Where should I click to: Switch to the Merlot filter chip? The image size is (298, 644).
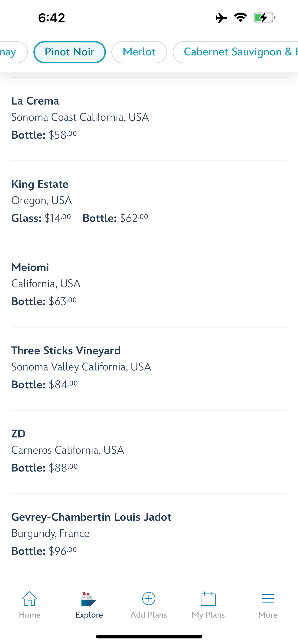(139, 52)
